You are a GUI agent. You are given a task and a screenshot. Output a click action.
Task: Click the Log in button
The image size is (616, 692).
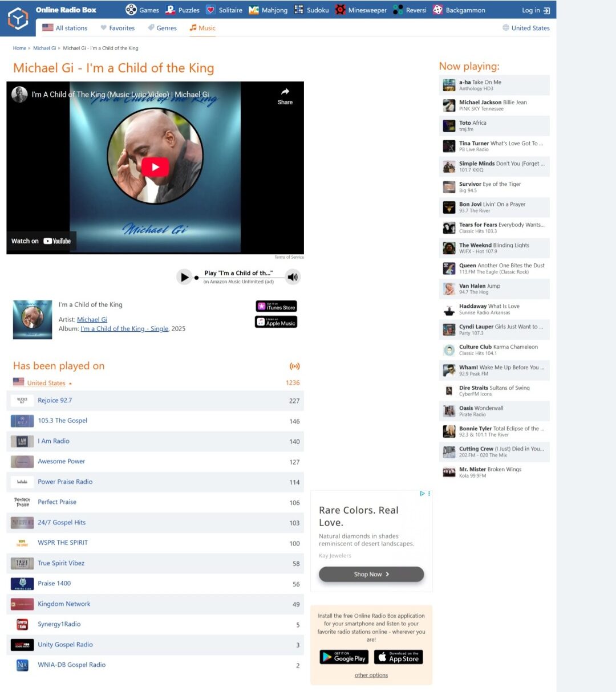point(536,10)
